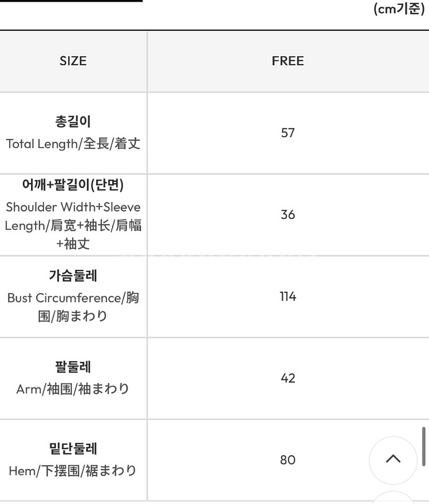
Task: Click the cm기준 unit label
Action: [399, 9]
